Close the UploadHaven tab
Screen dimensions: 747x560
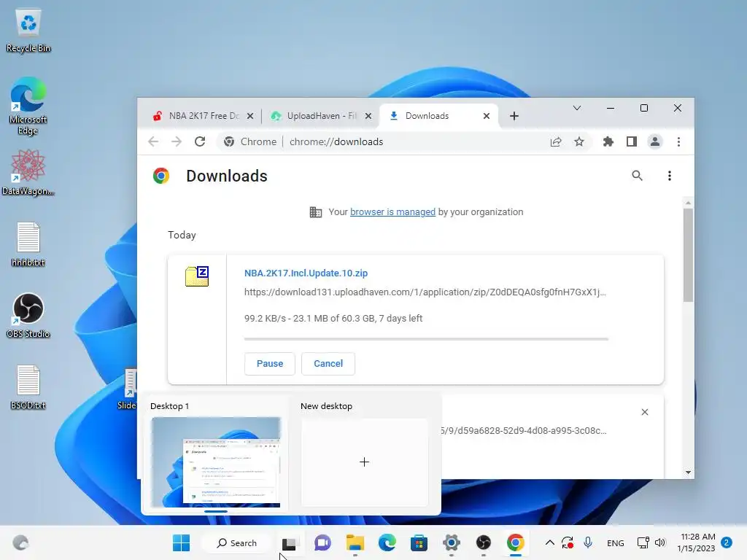(368, 116)
